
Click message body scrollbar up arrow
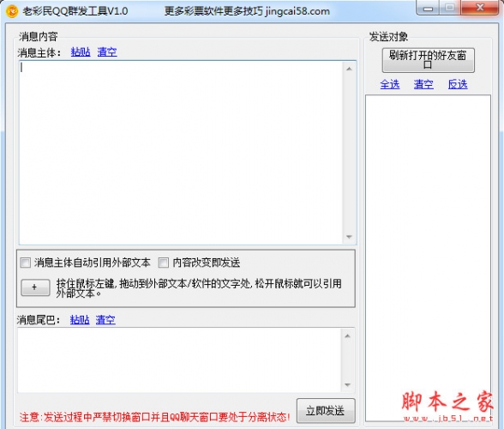(x=349, y=69)
